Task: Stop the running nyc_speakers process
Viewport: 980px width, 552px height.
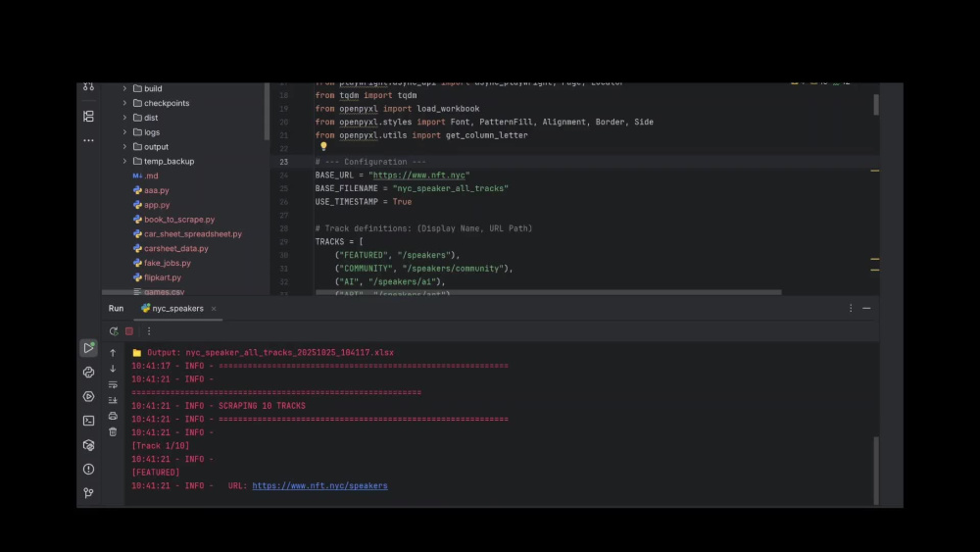Action: click(x=129, y=331)
